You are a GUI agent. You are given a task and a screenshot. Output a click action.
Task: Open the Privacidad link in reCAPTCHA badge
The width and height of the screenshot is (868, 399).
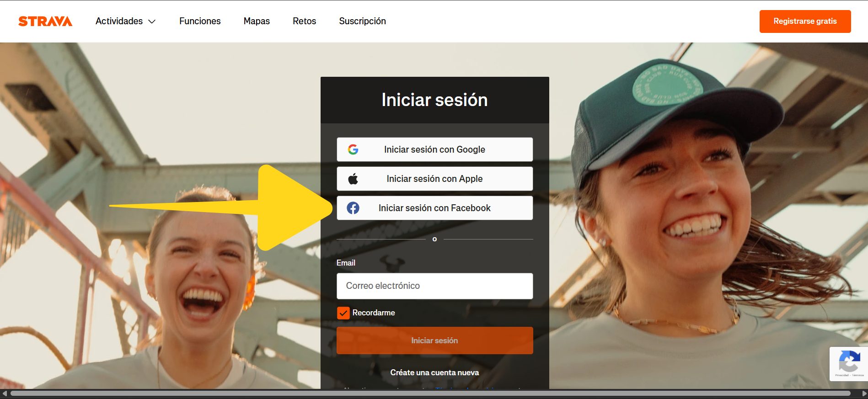pos(841,375)
